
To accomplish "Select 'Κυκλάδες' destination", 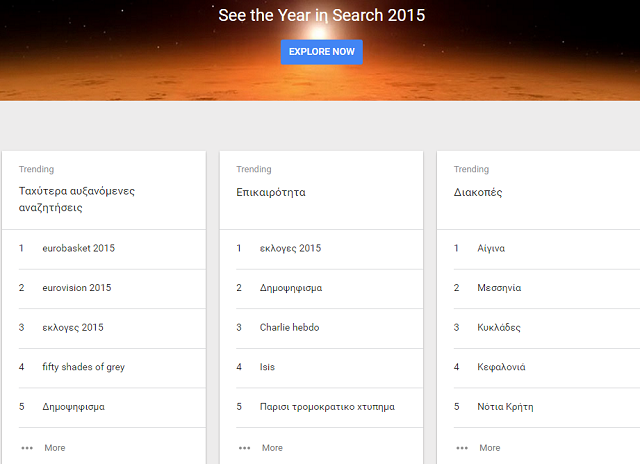I will click(x=499, y=327).
